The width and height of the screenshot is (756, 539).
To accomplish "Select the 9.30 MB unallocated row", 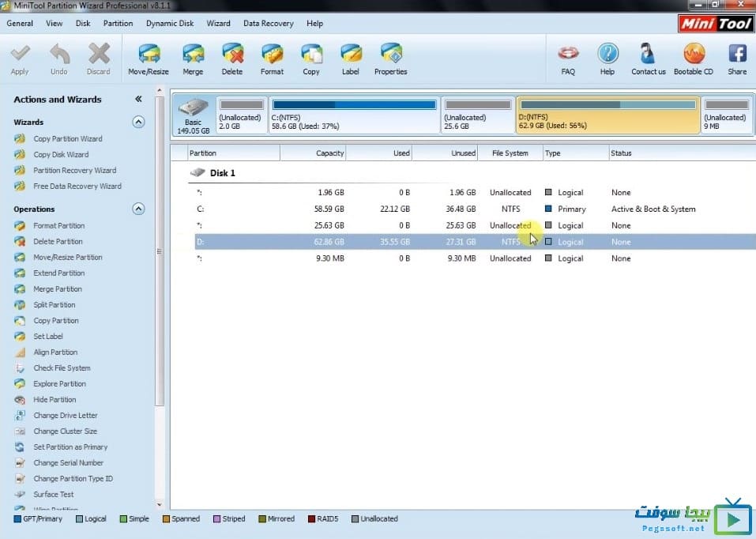I will click(x=475, y=258).
